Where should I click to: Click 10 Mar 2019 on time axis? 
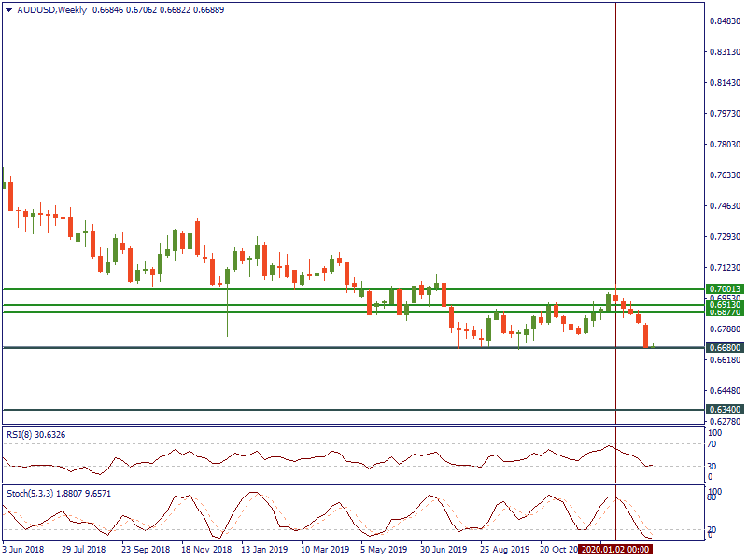[x=324, y=550]
